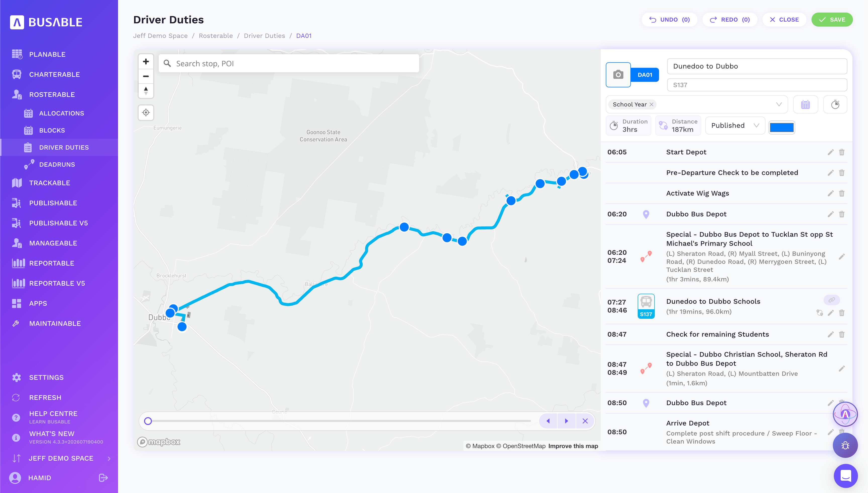The image size is (868, 493).
Task: Zoom in on the map
Action: (146, 62)
